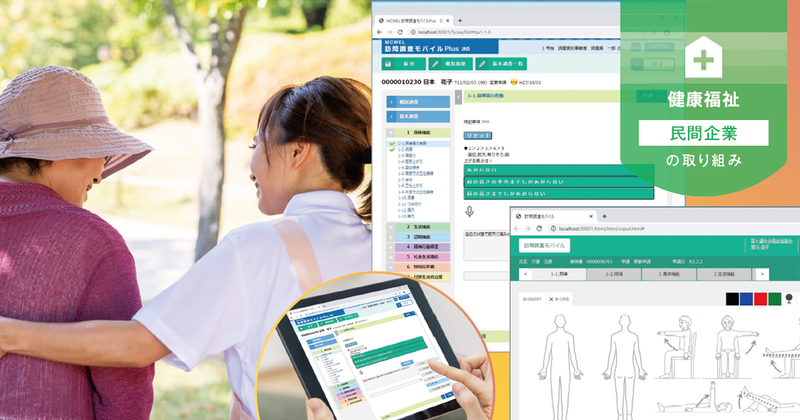This screenshot has width=800, height=420.
Task: Go back in MCWEL Plus browser window
Action: pos(380,32)
